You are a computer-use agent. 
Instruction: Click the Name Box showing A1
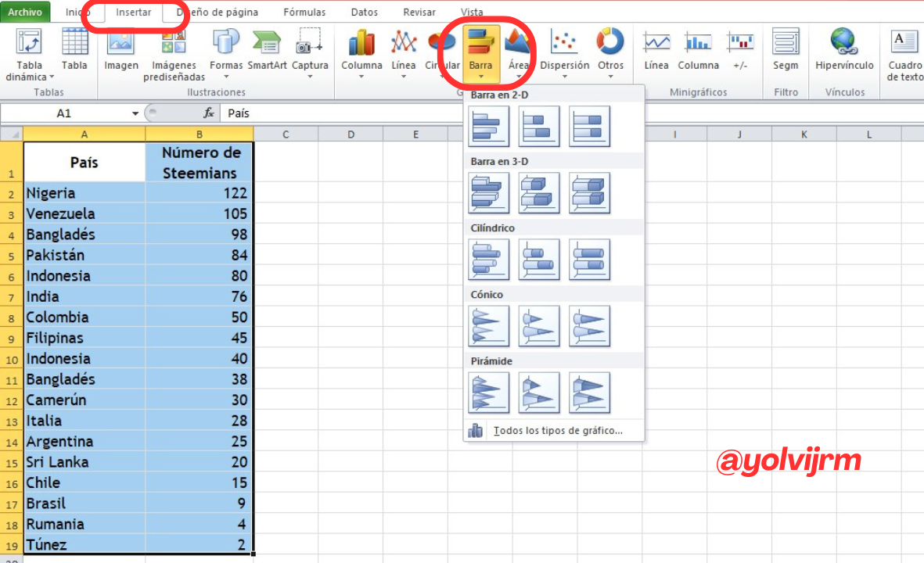63,113
